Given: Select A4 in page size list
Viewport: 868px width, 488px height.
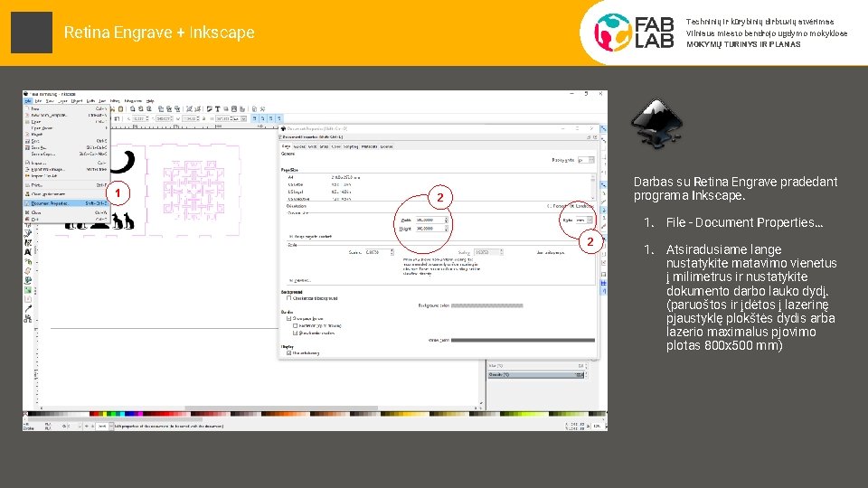Looking at the screenshot, I should 438,177.
